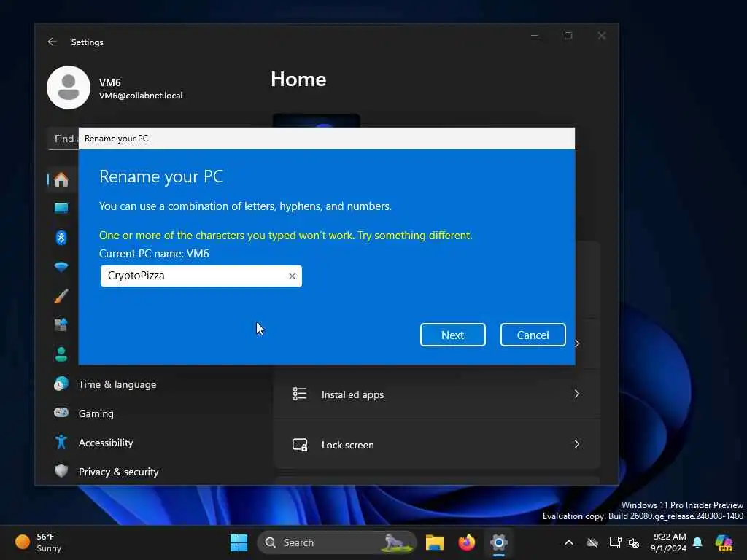The width and height of the screenshot is (747, 560).
Task: Open Apps sidebar icon
Action: (61, 324)
